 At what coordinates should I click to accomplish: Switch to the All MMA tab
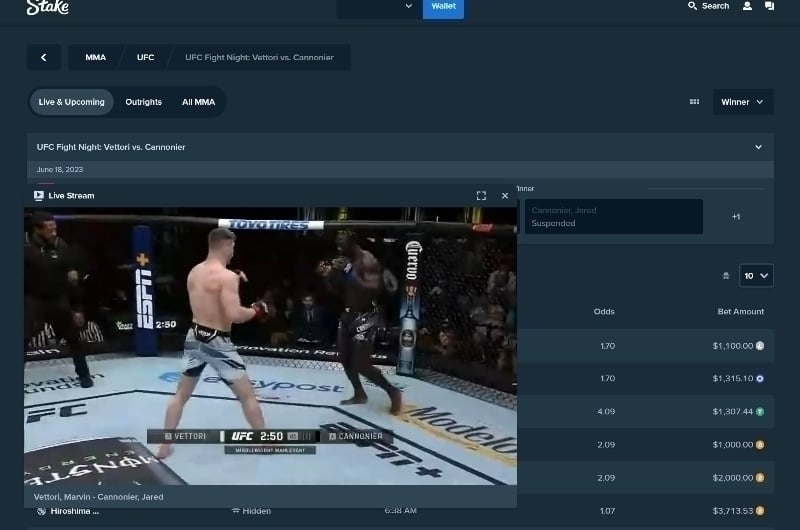pos(198,102)
